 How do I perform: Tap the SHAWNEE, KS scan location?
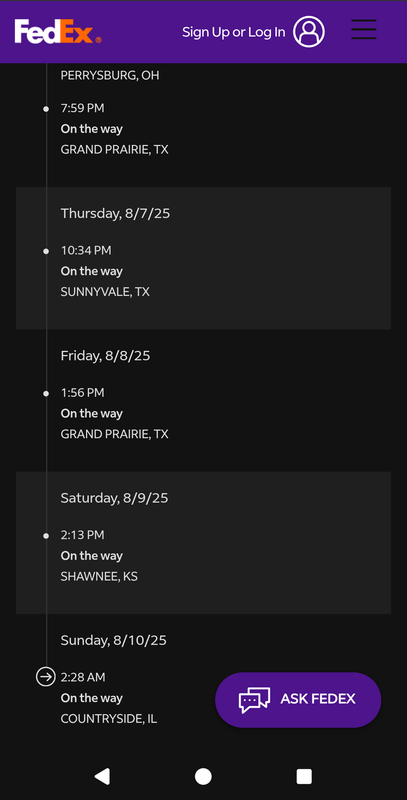pyautogui.click(x=99, y=577)
